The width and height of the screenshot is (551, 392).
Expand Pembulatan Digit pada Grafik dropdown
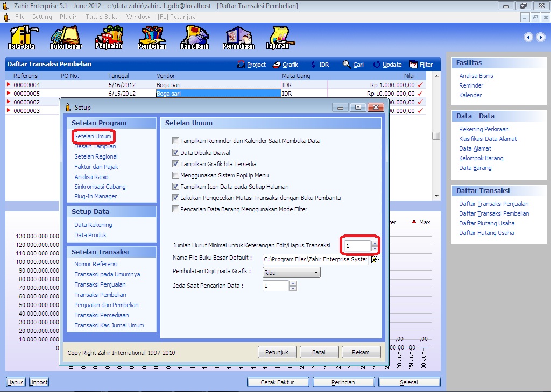tap(315, 273)
